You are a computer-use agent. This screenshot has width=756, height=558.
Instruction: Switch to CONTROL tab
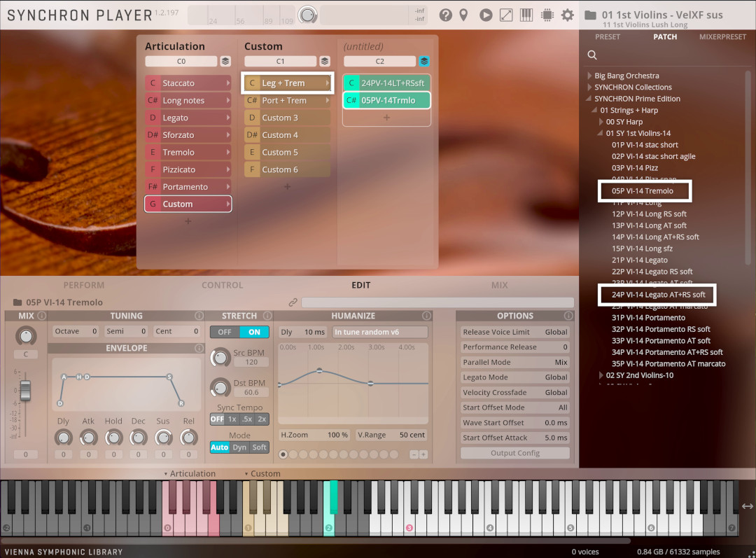(x=223, y=285)
